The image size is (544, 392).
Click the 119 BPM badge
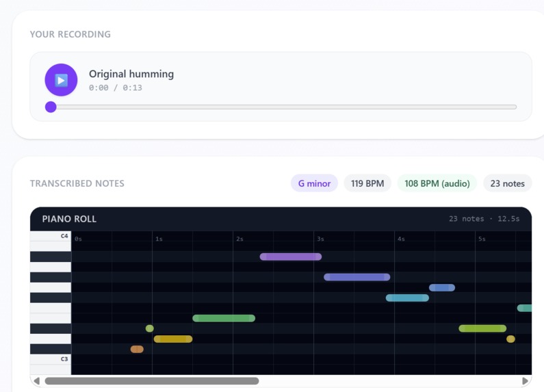coord(367,183)
